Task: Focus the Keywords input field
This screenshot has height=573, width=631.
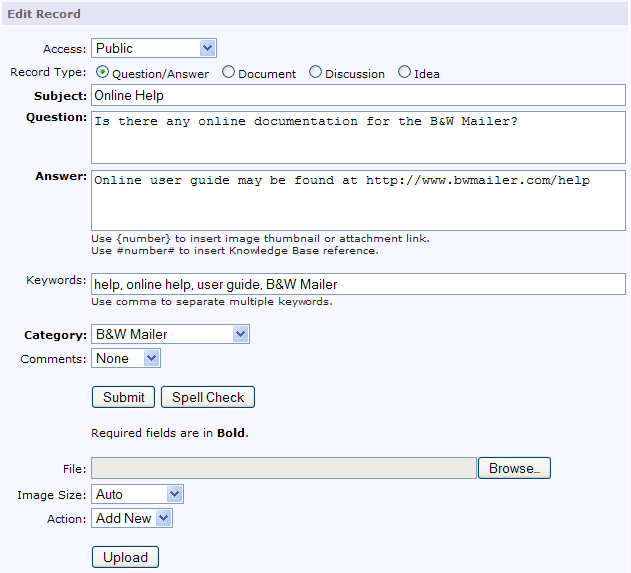Action: (358, 284)
